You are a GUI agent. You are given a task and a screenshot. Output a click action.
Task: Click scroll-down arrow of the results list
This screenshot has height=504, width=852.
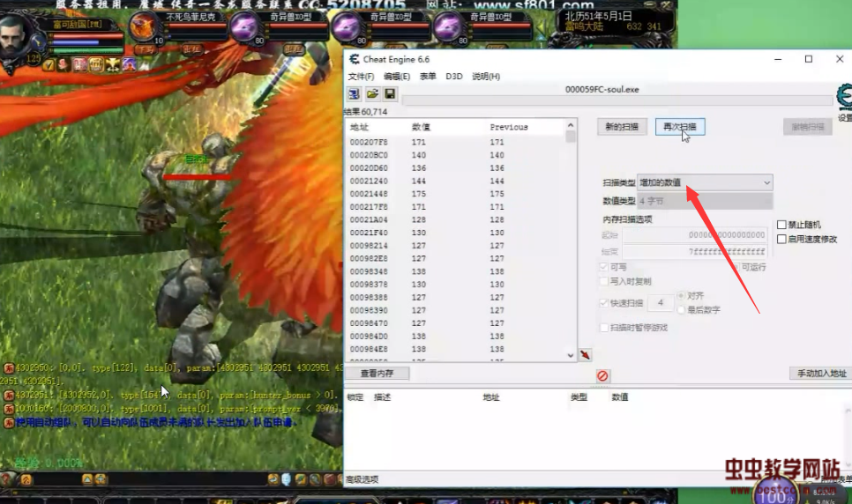pyautogui.click(x=570, y=355)
